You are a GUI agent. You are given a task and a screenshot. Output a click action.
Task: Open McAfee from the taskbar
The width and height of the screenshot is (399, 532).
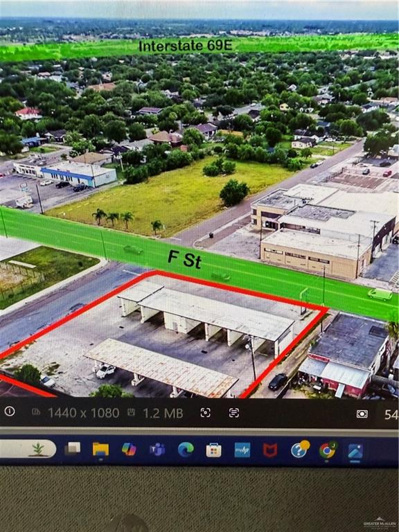tap(270, 450)
